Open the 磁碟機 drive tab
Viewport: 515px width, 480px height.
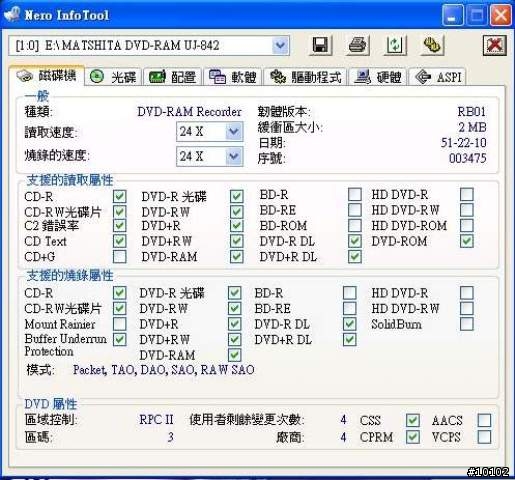(47, 76)
